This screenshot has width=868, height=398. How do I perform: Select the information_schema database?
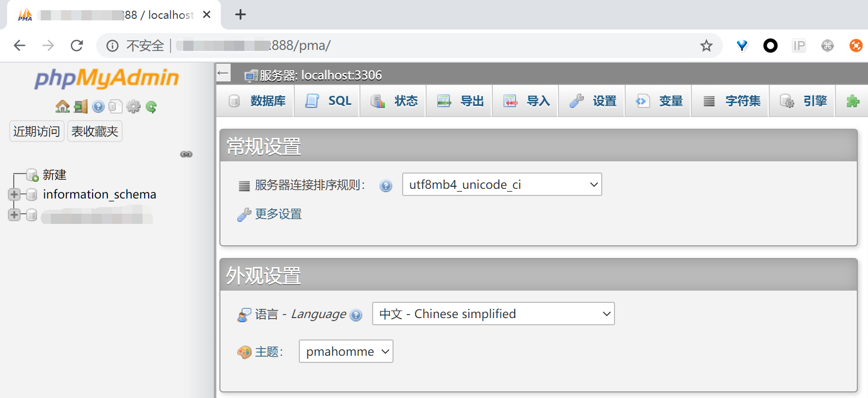click(99, 194)
